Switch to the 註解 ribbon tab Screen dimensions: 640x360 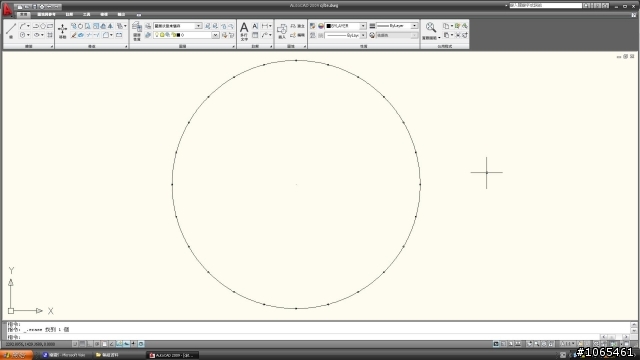69,14
